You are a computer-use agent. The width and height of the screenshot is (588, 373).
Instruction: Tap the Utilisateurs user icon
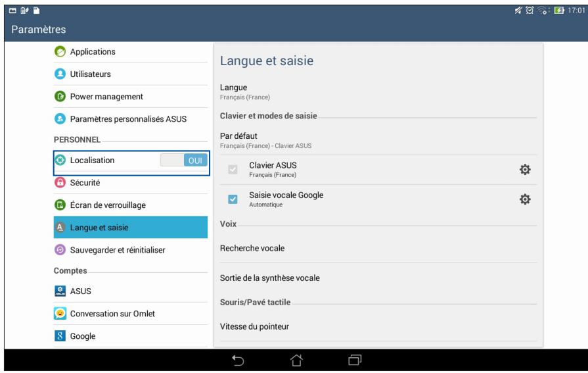point(60,74)
